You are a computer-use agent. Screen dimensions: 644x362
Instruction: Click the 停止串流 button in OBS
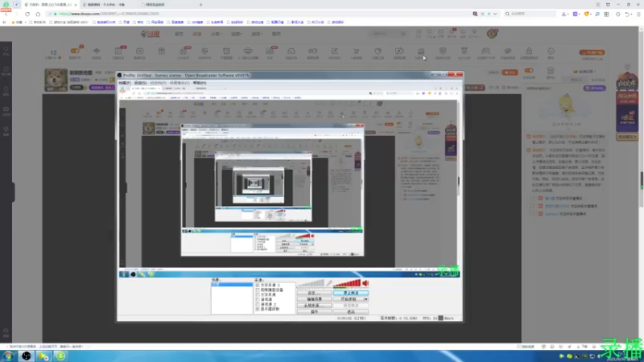pos(351,293)
